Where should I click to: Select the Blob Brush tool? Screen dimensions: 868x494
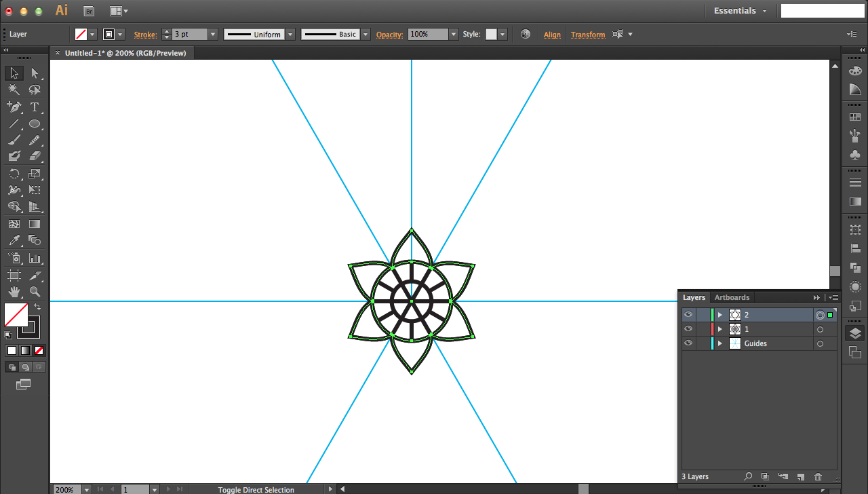[14, 156]
